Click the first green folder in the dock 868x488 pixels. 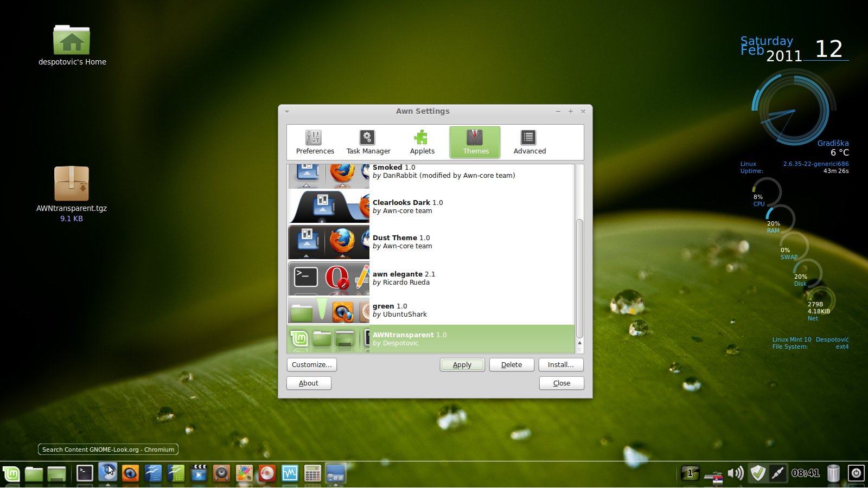tap(34, 474)
